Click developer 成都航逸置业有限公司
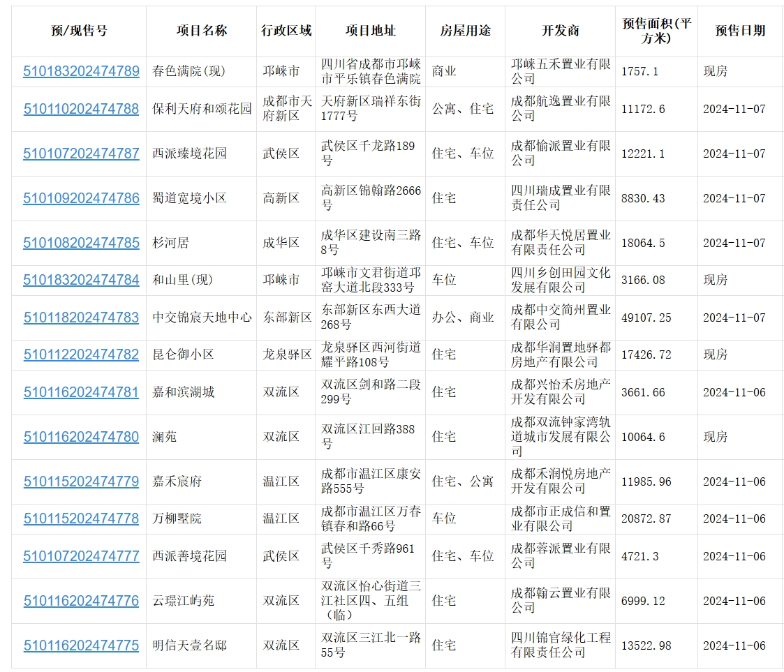 561,109
